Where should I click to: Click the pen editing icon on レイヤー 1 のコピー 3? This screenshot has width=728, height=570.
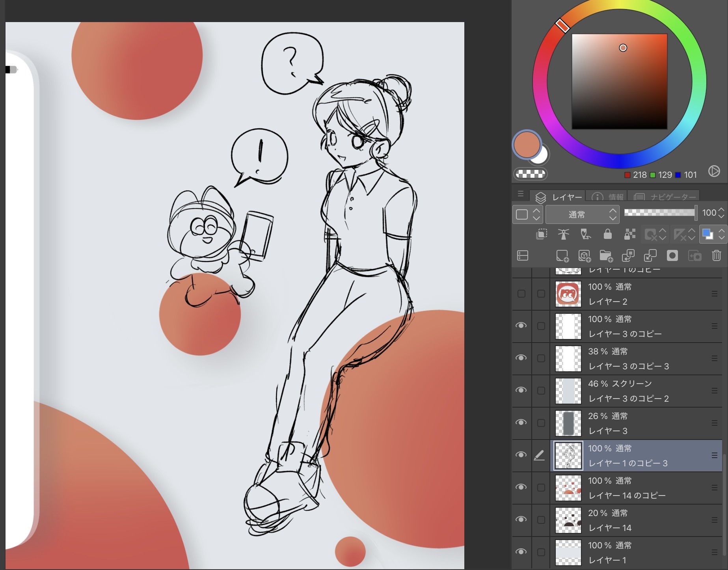tap(539, 455)
